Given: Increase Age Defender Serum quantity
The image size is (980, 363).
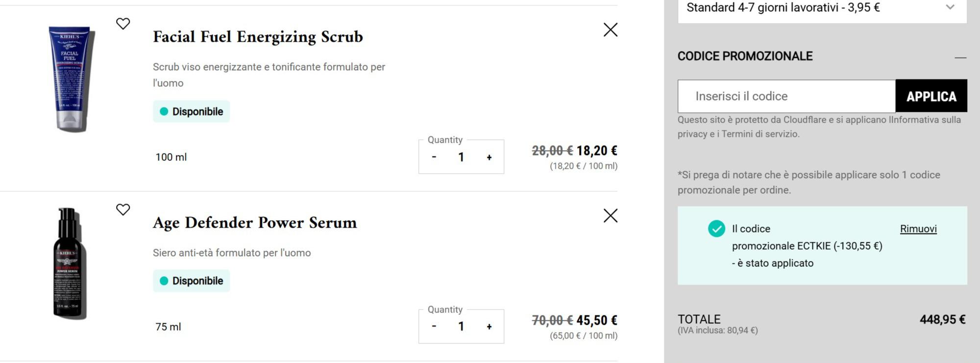Looking at the screenshot, I should pyautogui.click(x=489, y=326).
